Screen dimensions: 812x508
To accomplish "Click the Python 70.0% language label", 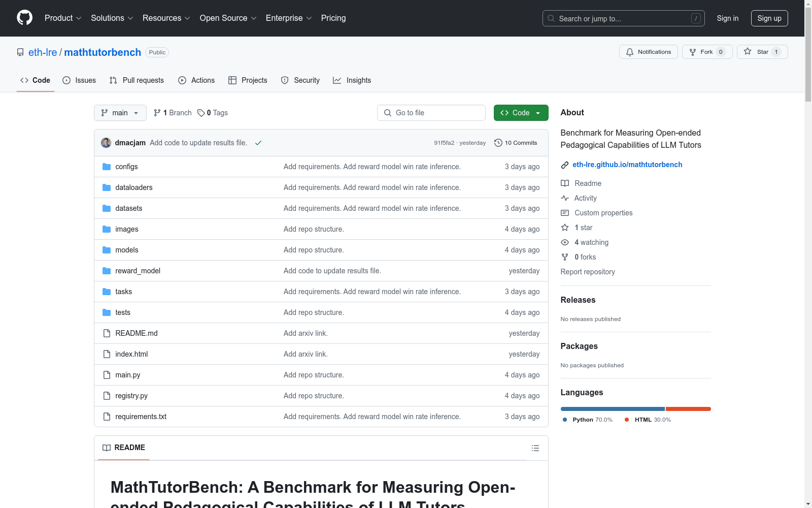I will 588,420.
